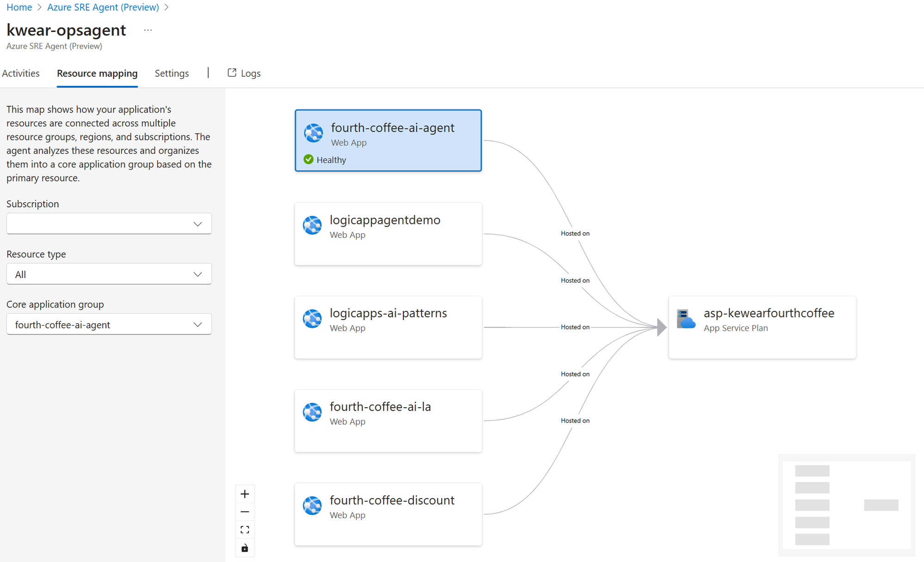The width and height of the screenshot is (924, 562).
Task: Click the logicappagentdemo web app icon
Action: (x=312, y=225)
